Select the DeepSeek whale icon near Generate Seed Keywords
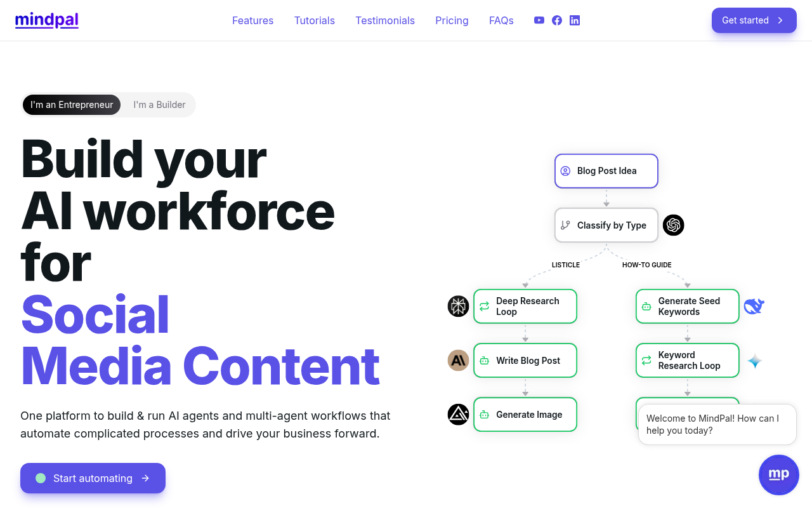Screen dimensions: 812x508 [754, 305]
